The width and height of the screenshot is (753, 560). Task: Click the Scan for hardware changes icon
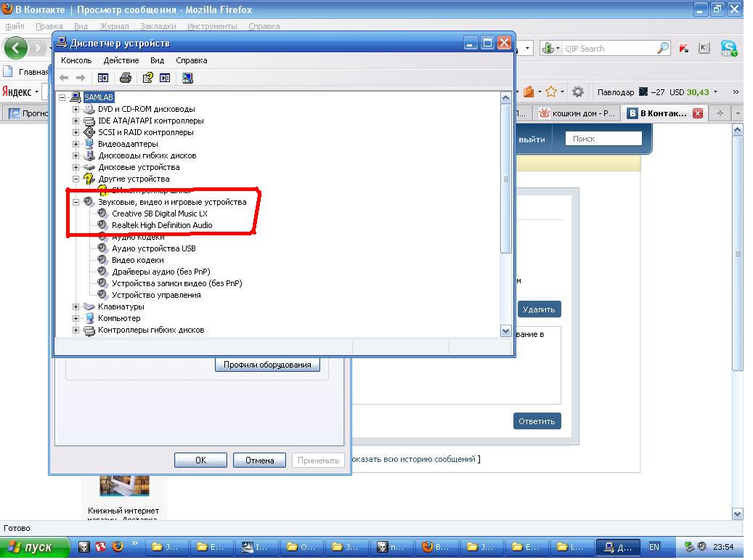point(187,78)
